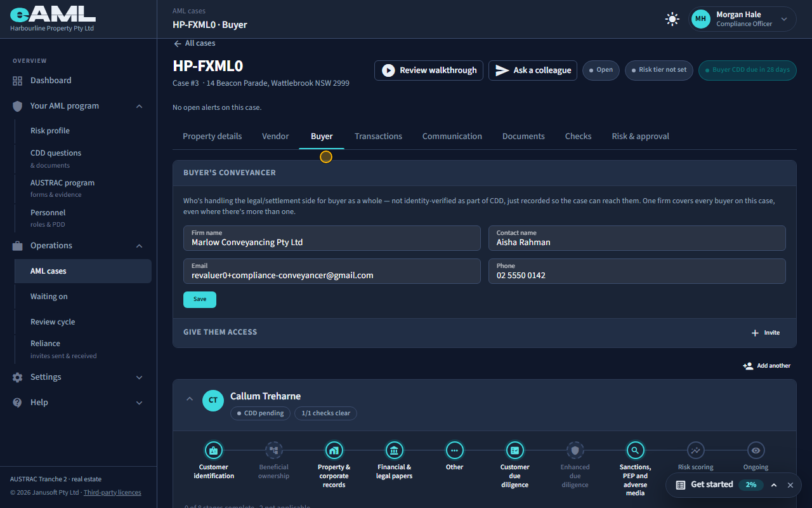This screenshot has width=812, height=508.
Task: Click the Add another person icon
Action: click(x=748, y=366)
